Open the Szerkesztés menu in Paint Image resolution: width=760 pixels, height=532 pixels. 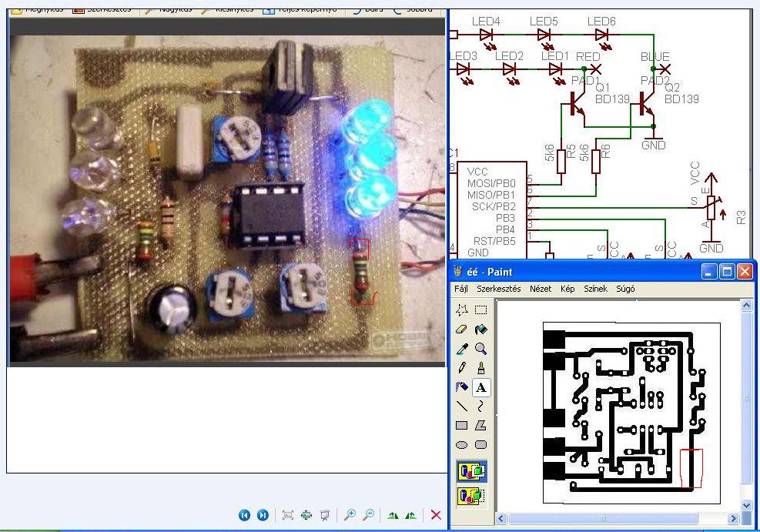coord(499,289)
